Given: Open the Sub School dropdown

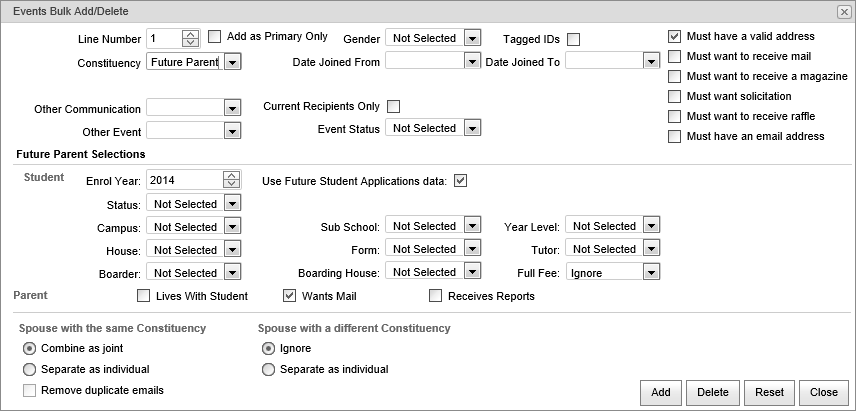Looking at the screenshot, I should [473, 226].
